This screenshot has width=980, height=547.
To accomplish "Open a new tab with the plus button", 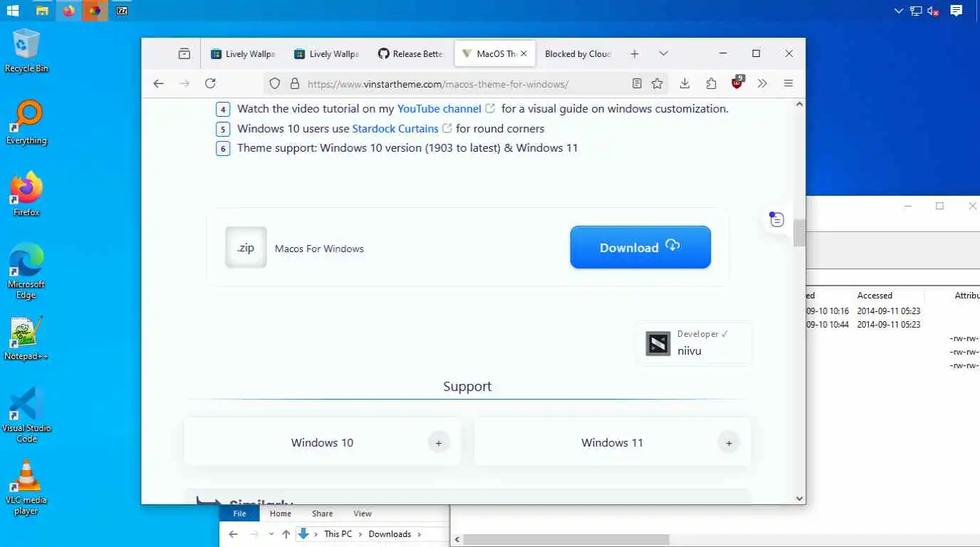I will point(635,53).
